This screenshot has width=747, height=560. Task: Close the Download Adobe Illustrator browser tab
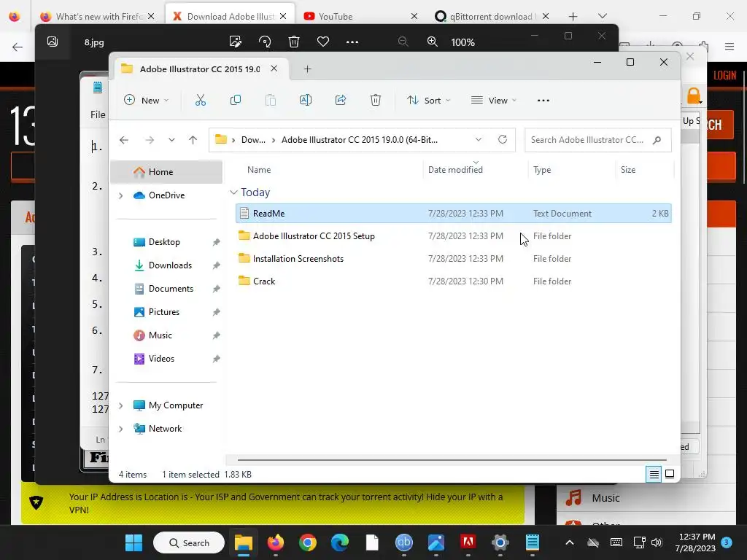[283, 16]
